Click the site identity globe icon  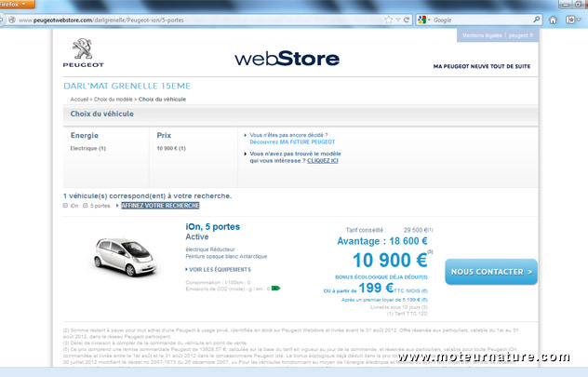pos(12,20)
